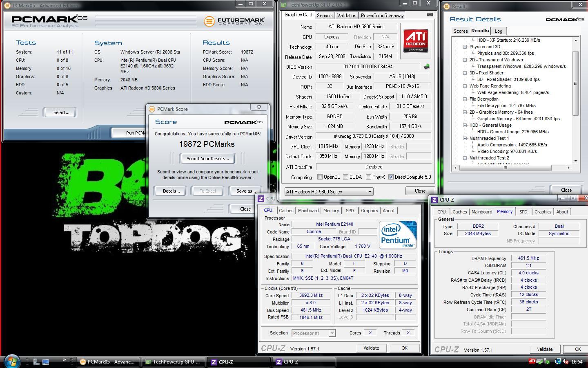The width and height of the screenshot is (588, 368).
Task: Click the network tray icon
Action: coord(557,361)
